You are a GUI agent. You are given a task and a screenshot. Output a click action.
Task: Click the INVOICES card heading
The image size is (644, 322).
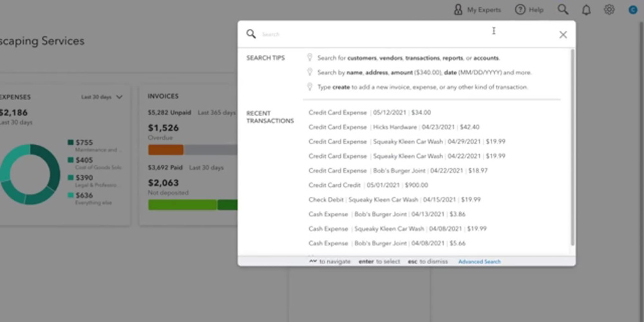pos(163,96)
